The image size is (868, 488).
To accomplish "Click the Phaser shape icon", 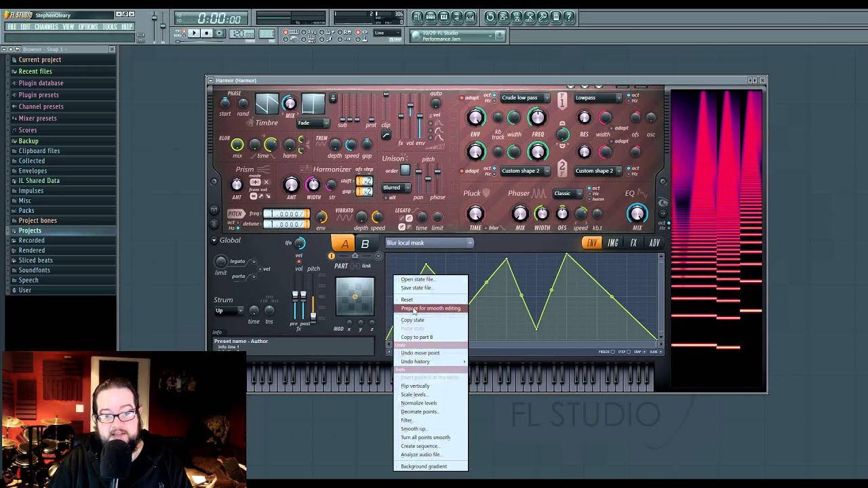I will [x=540, y=193].
